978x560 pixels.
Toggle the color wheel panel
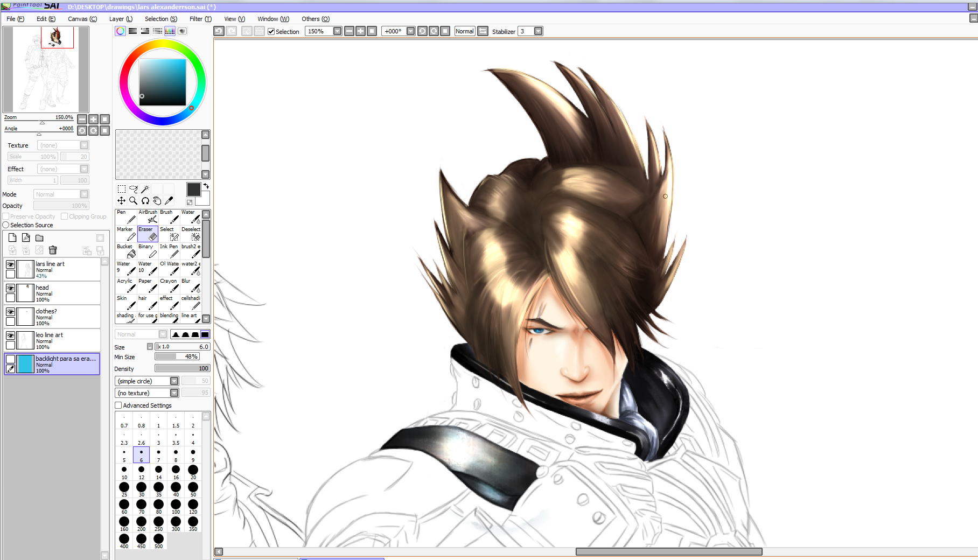(x=120, y=31)
